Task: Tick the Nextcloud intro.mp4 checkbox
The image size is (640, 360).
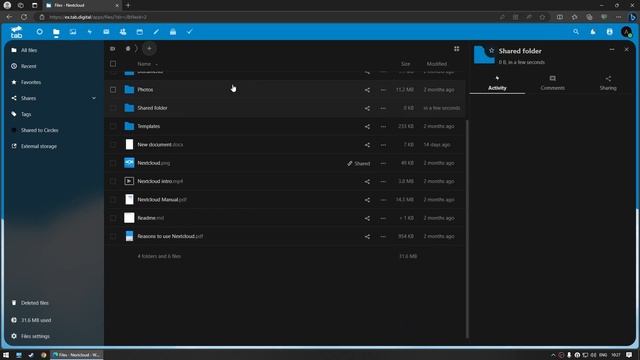Action: 113,181
